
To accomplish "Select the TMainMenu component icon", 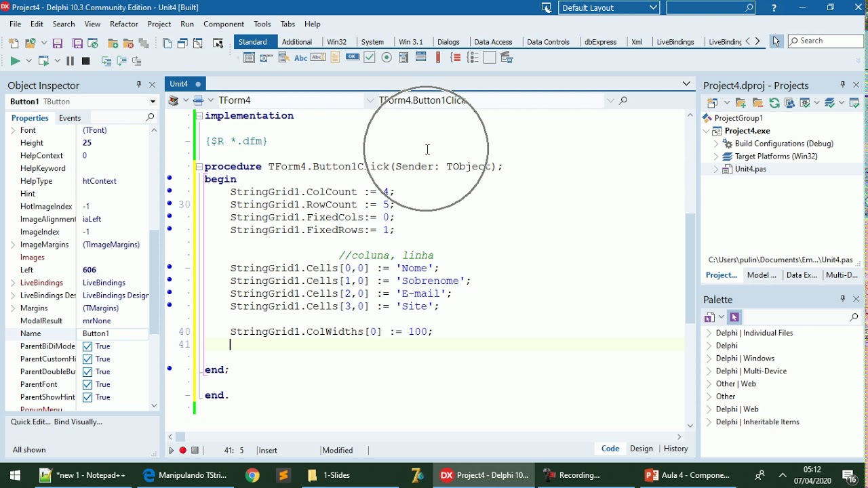I will (x=266, y=58).
